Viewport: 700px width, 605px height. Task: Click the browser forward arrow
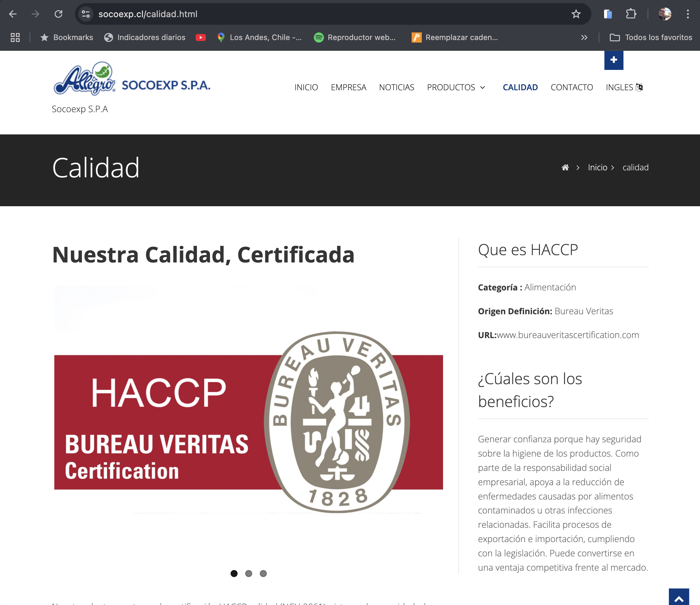[x=36, y=14]
